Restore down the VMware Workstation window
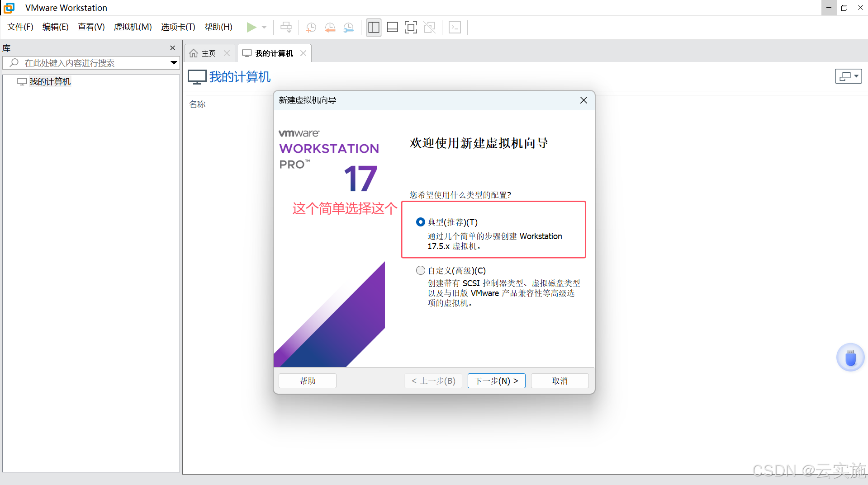Image resolution: width=868 pixels, height=485 pixels. point(844,8)
